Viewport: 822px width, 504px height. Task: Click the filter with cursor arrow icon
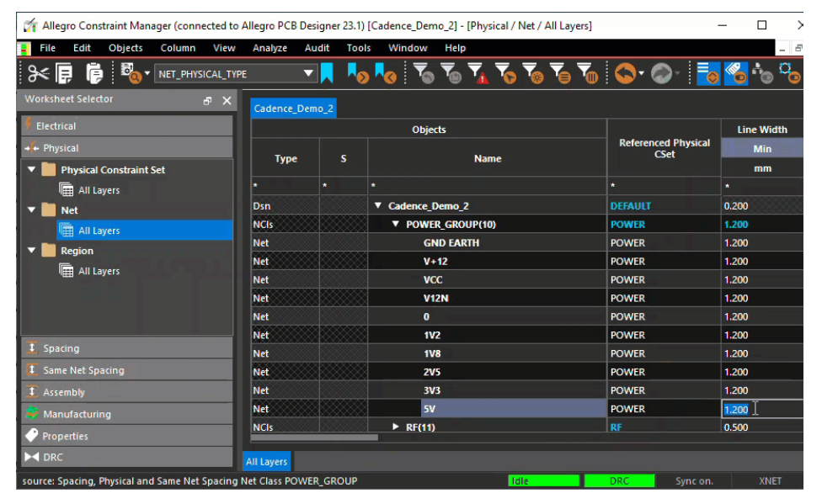tap(505, 73)
